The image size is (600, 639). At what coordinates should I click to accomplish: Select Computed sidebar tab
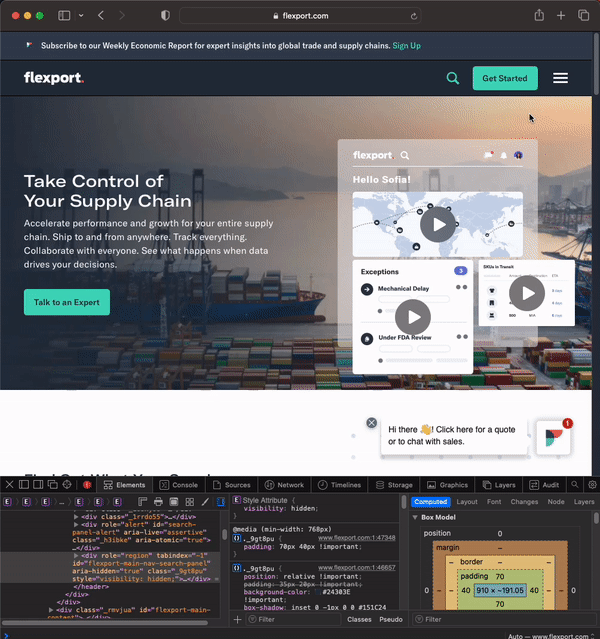[x=431, y=502]
